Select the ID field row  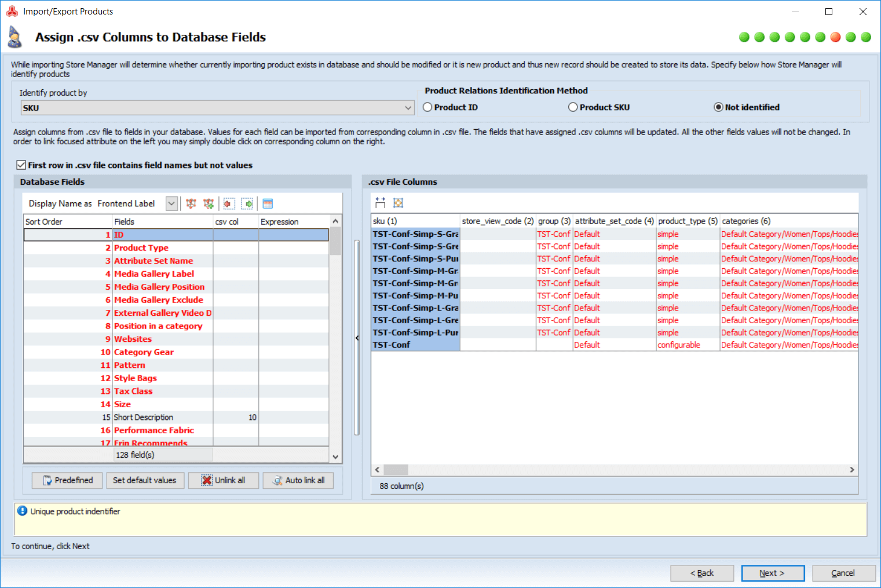[176, 235]
